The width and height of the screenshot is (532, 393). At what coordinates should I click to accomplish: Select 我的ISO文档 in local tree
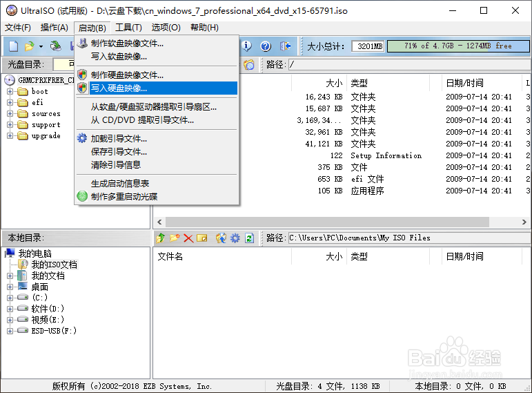tap(55, 265)
